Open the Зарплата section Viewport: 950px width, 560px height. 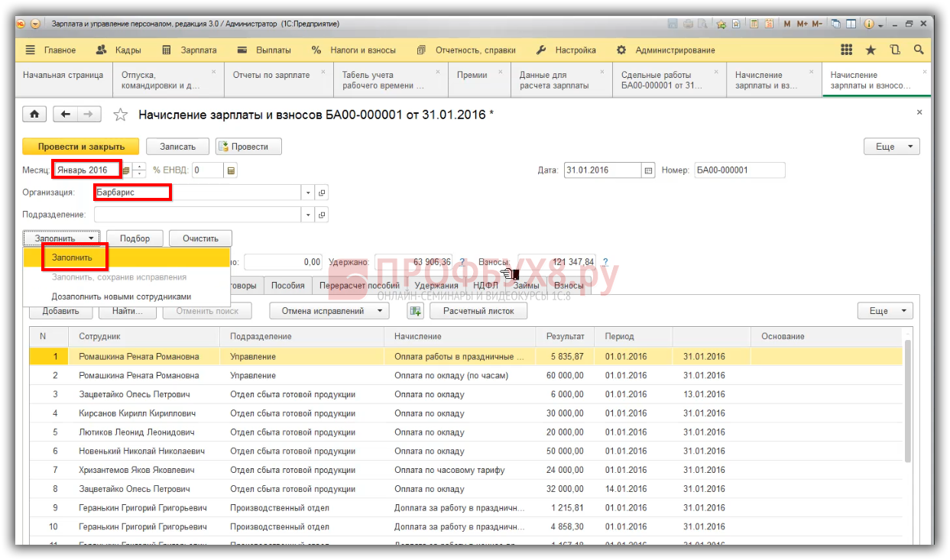pos(190,50)
